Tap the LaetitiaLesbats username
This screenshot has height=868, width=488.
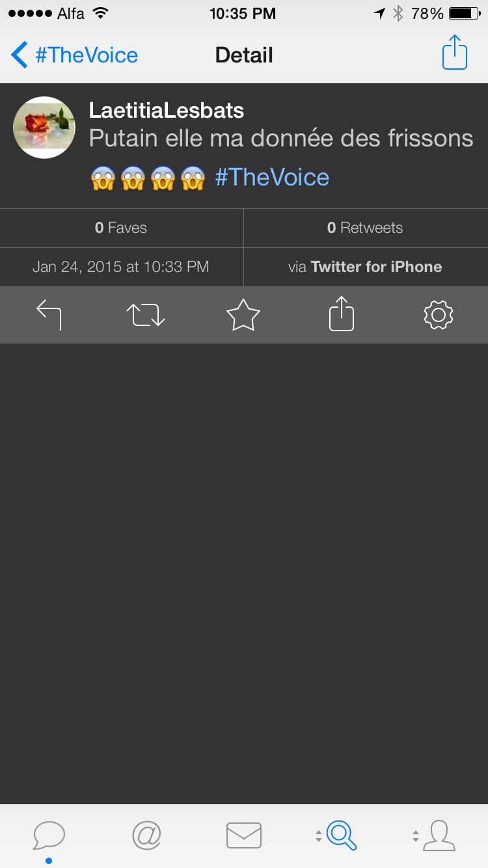[x=167, y=111]
